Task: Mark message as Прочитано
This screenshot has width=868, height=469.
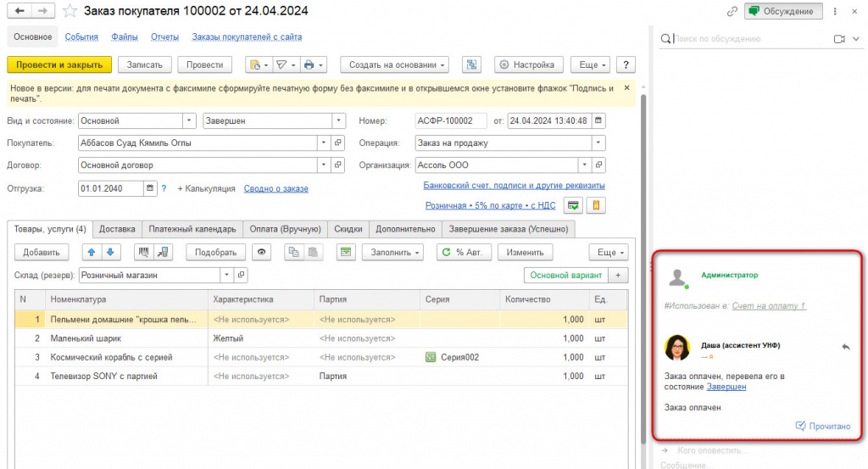Action: 823,426
